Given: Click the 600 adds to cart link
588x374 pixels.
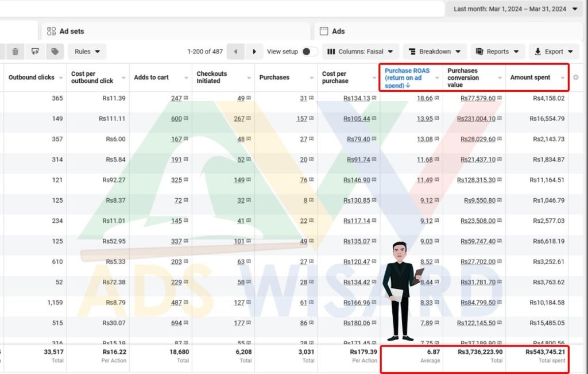Looking at the screenshot, I should pos(176,118).
